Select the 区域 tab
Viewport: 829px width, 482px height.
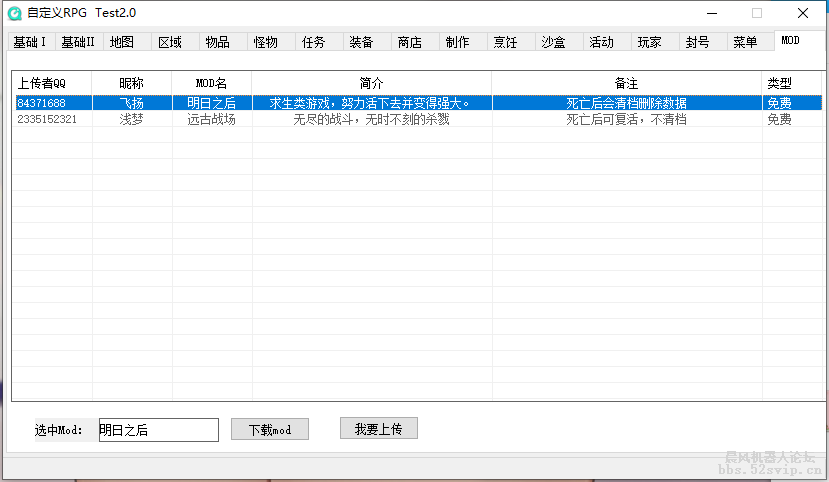point(175,42)
